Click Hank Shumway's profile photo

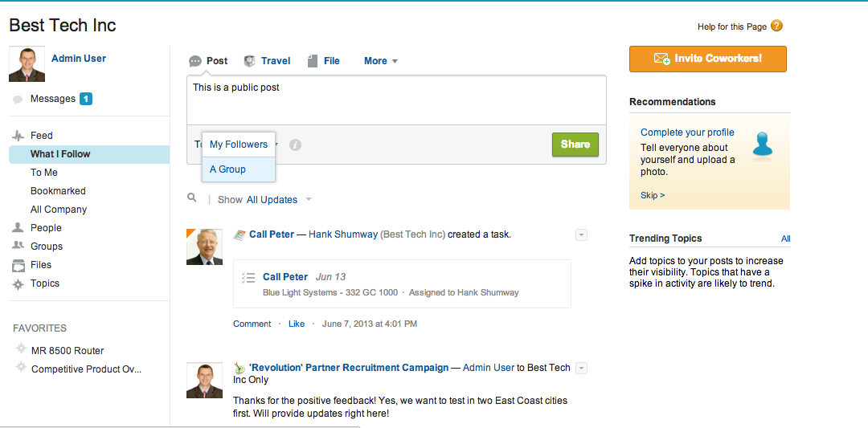pyautogui.click(x=204, y=247)
